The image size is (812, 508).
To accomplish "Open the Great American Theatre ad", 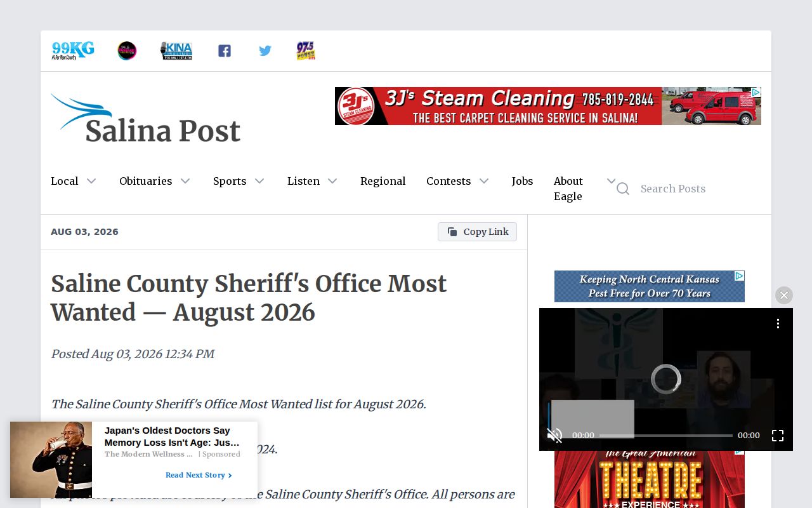I will (x=650, y=479).
